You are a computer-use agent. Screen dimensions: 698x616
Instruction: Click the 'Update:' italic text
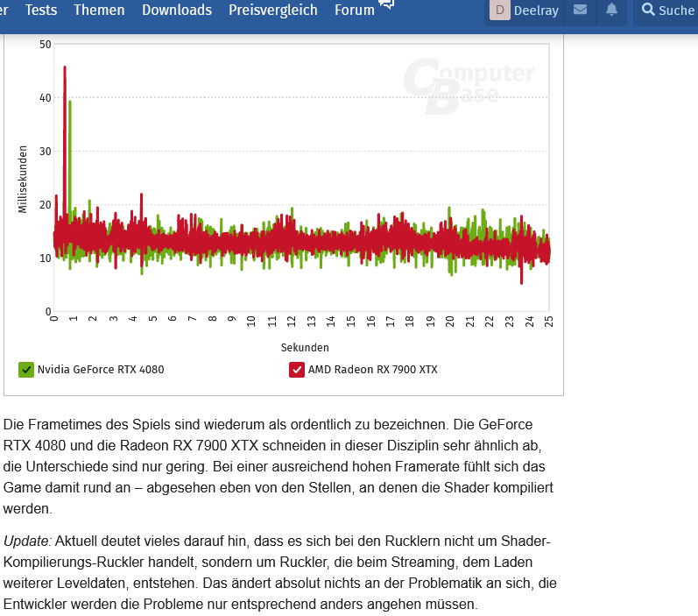pos(28,541)
